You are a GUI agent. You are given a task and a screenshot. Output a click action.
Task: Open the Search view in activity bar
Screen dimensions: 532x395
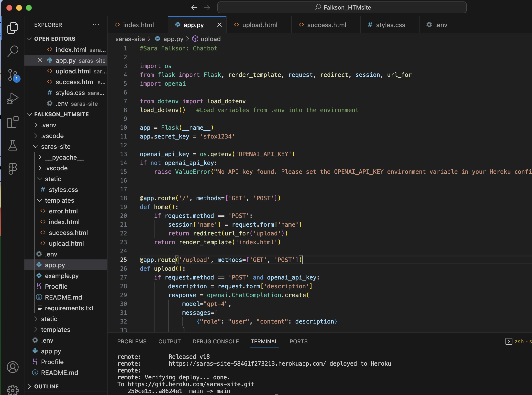tap(12, 51)
